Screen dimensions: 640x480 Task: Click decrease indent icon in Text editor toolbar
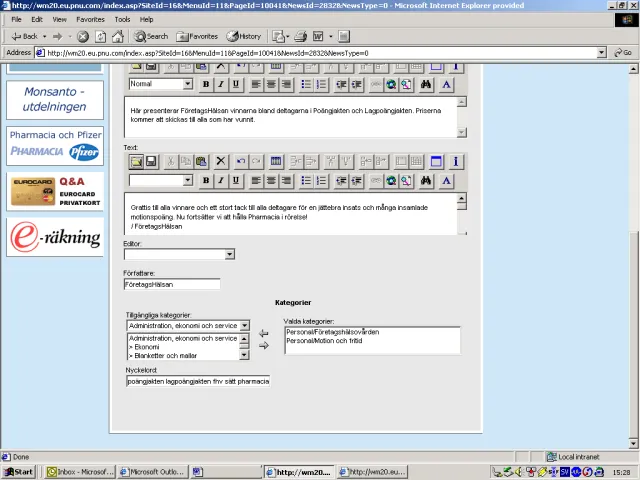(341, 180)
